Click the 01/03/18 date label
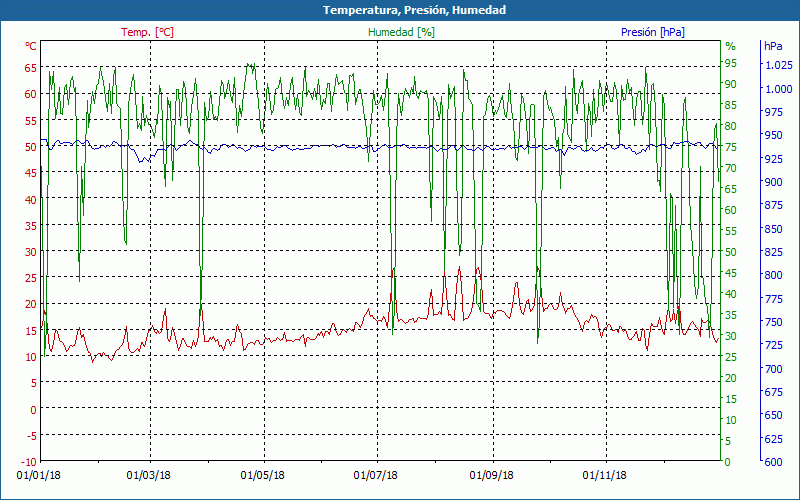The height and width of the screenshot is (500, 800). [x=148, y=476]
